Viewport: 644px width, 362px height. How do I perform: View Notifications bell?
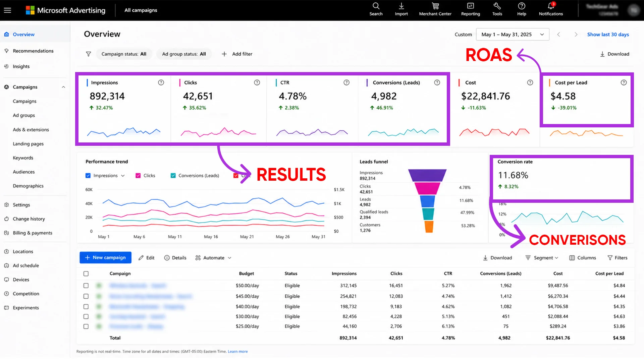[x=551, y=9]
